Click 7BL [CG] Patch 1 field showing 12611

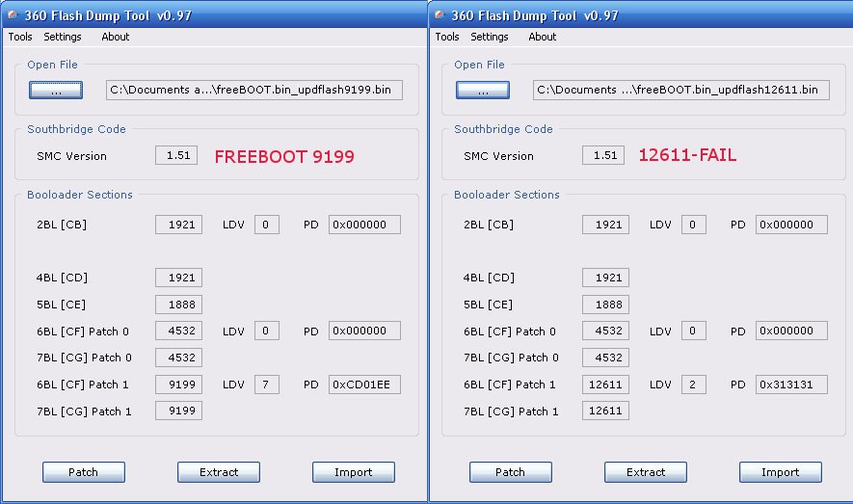tap(605, 411)
